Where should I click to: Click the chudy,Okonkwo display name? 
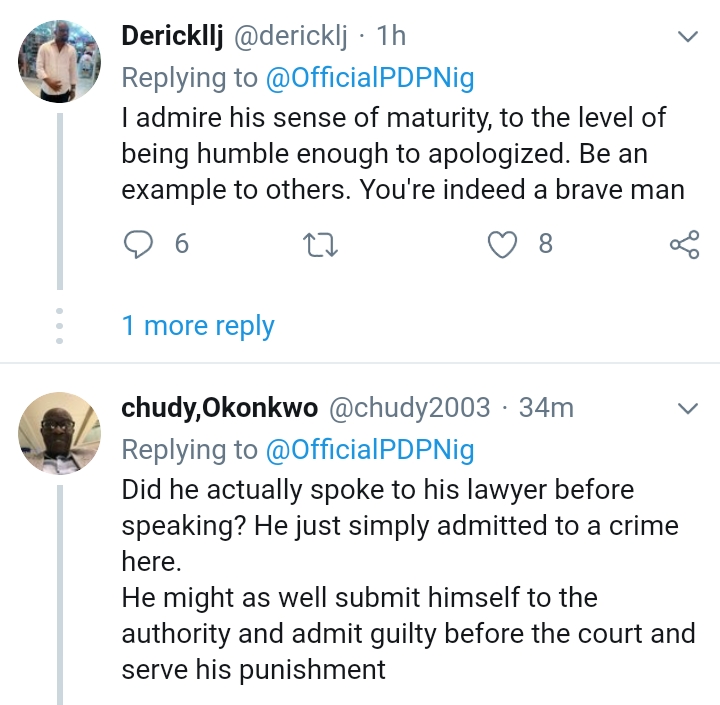[x=219, y=408]
